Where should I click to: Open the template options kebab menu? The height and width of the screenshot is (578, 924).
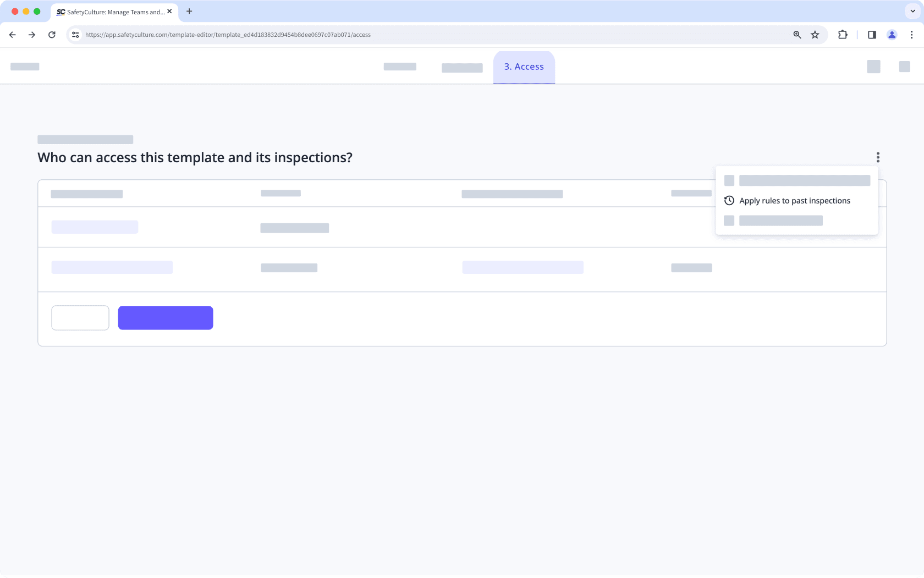click(878, 157)
